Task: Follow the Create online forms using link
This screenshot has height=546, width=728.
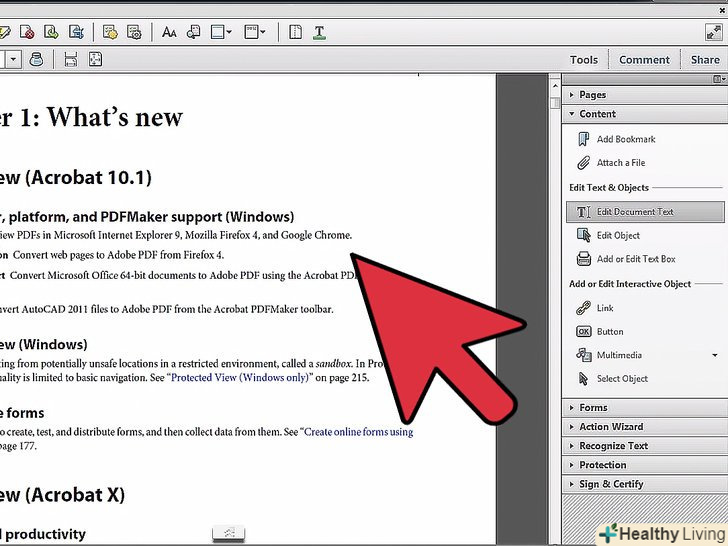Action: [358, 432]
